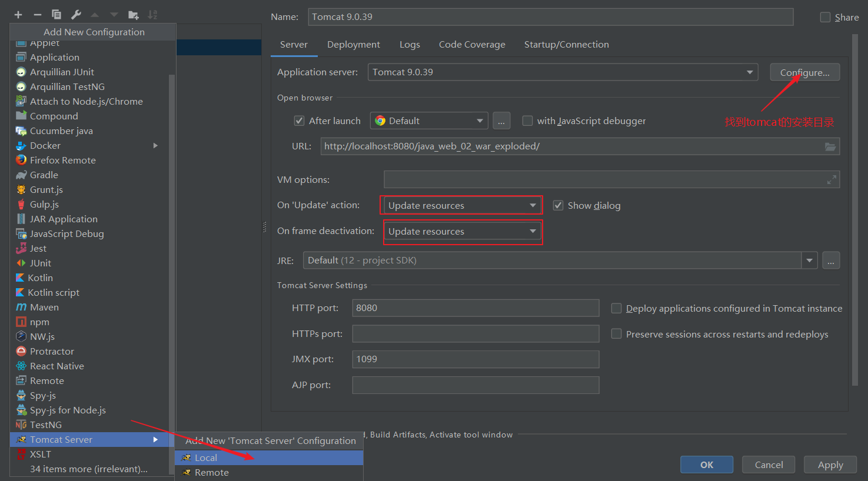Click the OK button
The image size is (868, 481).
[707, 465]
